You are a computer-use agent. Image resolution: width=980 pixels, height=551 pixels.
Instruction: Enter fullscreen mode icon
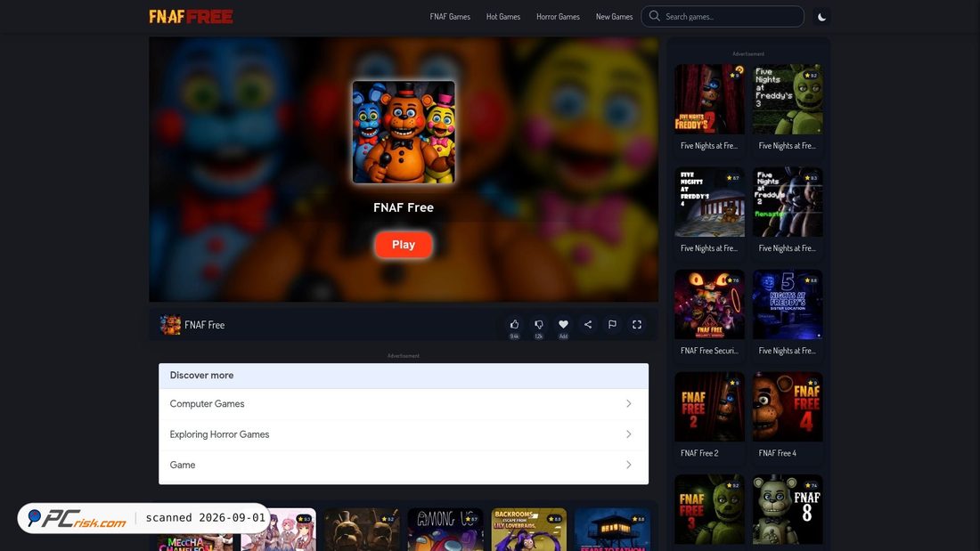[637, 324]
